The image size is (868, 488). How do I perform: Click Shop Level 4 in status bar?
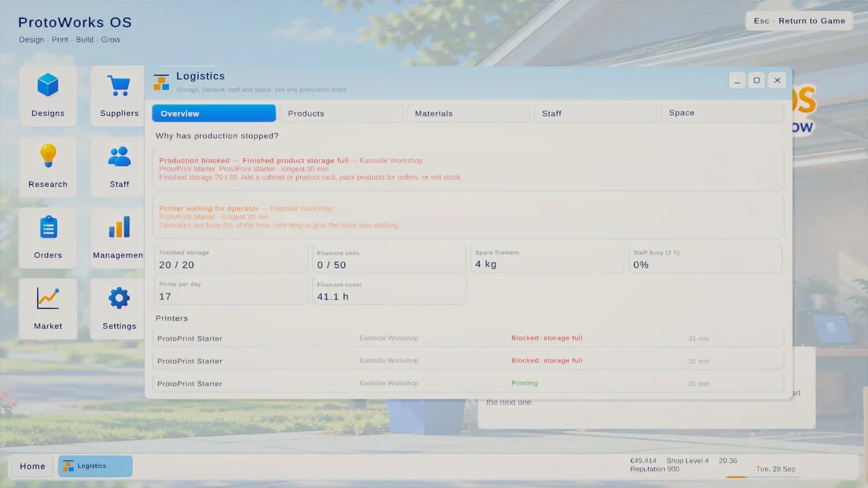687,460
